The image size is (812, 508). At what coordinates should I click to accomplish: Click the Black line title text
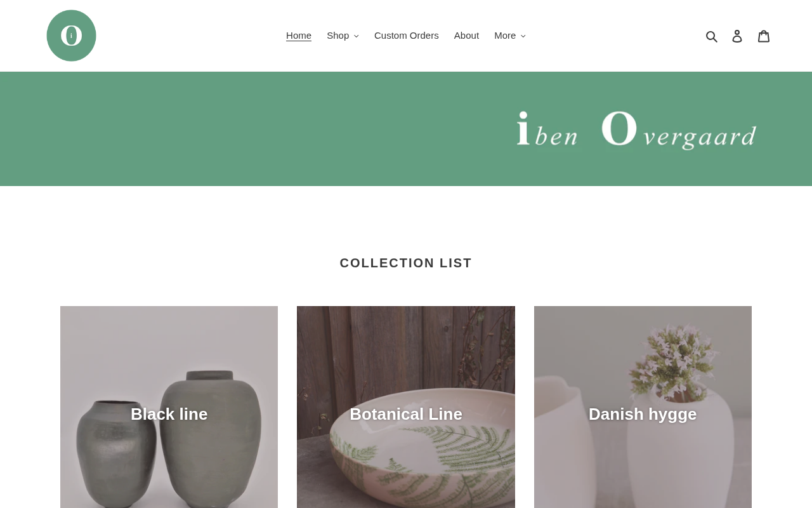click(x=169, y=414)
